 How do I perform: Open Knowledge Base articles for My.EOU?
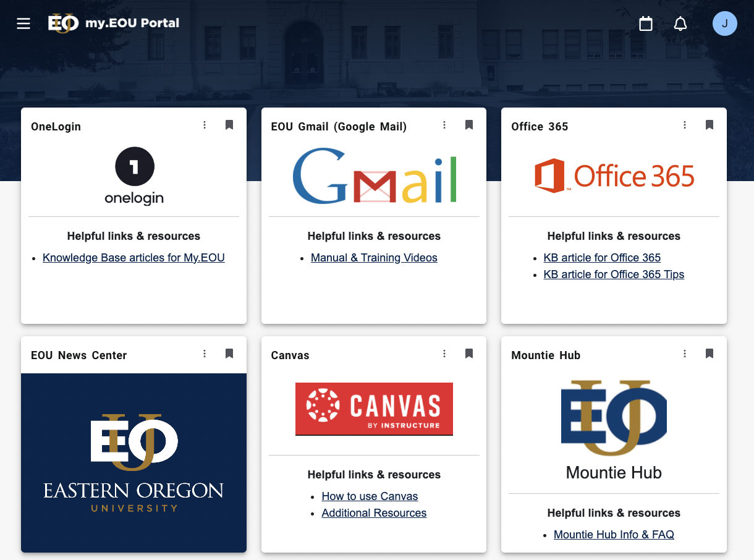pos(133,258)
